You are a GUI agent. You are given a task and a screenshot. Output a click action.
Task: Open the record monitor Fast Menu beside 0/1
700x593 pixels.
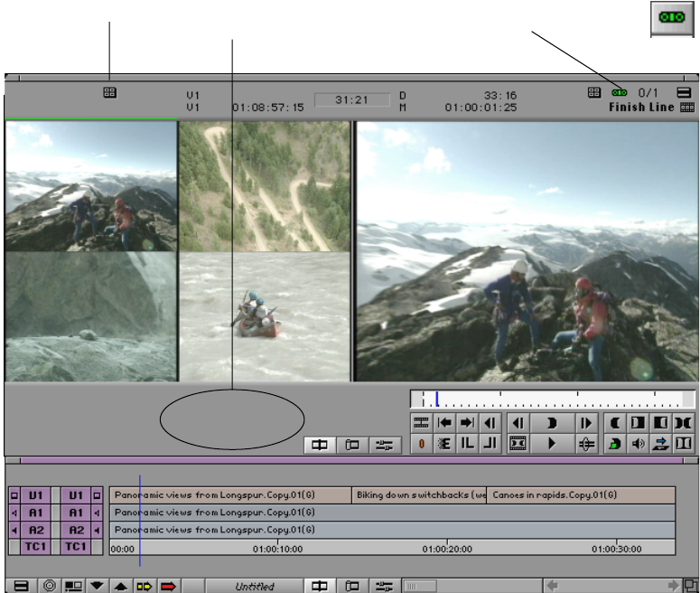[x=684, y=92]
